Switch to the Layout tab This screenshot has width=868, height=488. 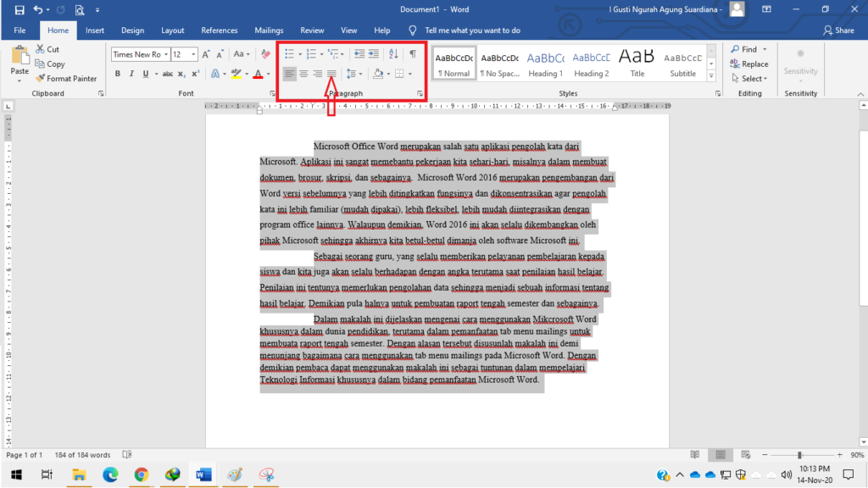pyautogui.click(x=172, y=30)
